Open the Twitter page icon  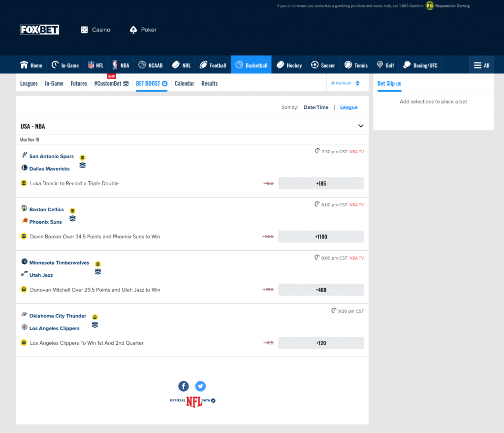click(201, 386)
